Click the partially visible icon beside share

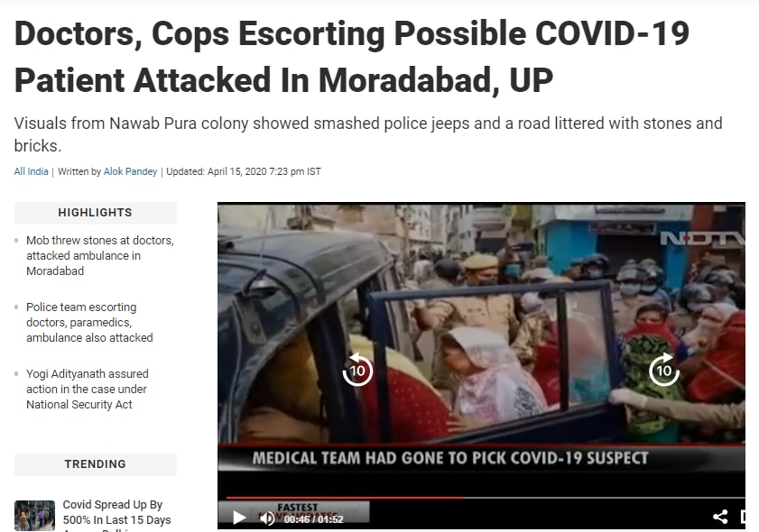(743, 517)
